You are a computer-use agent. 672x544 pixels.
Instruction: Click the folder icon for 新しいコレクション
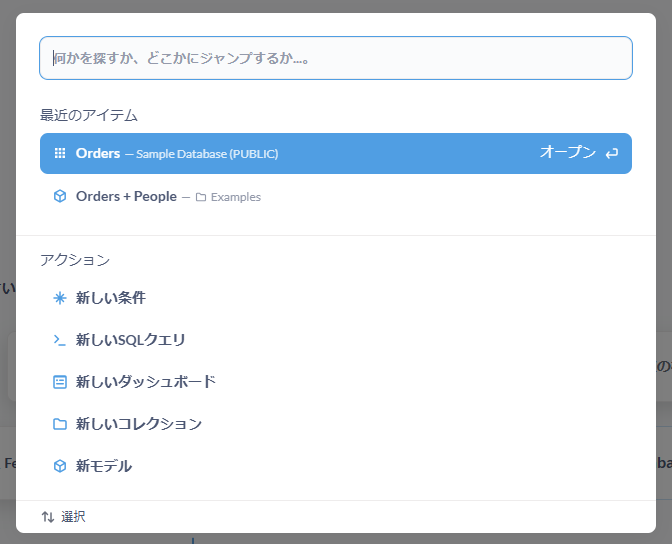pos(60,424)
